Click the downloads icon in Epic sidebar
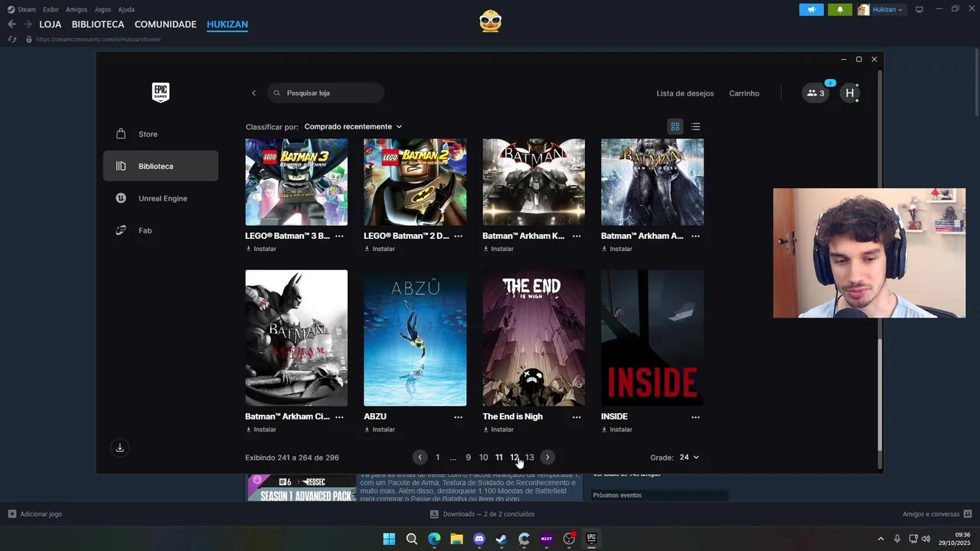The image size is (980, 551). point(119,448)
